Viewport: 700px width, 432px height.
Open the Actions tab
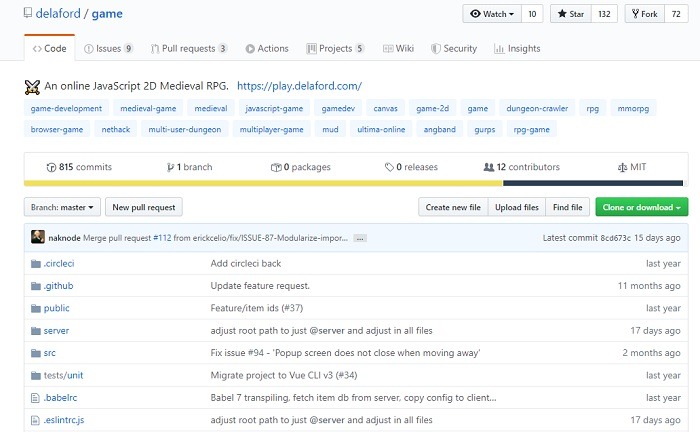coord(267,48)
